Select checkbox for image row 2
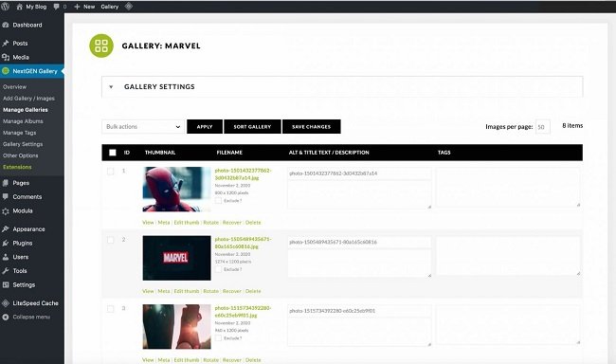This screenshot has width=616, height=364. point(110,240)
